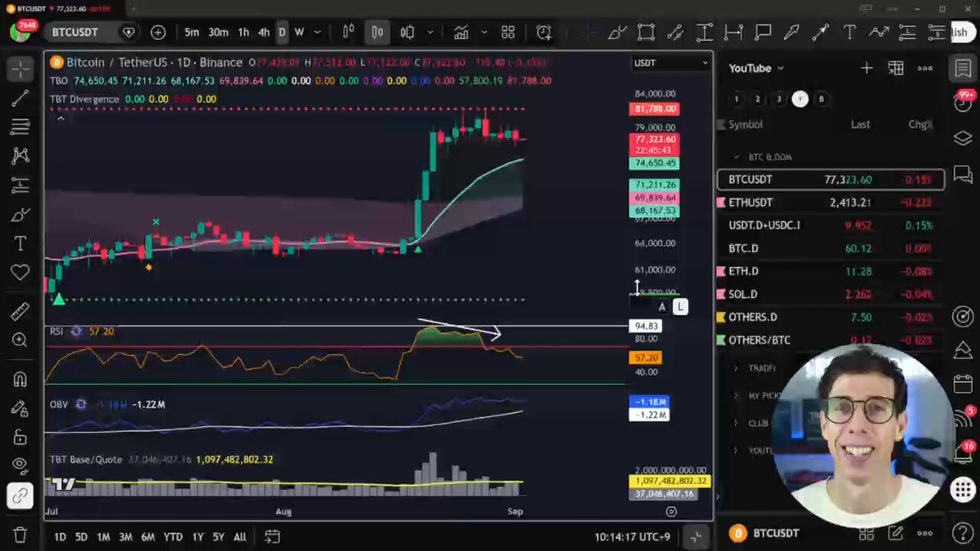Viewport: 980px width, 551px height.
Task: Select the trend line drawing tool
Action: [x=20, y=99]
